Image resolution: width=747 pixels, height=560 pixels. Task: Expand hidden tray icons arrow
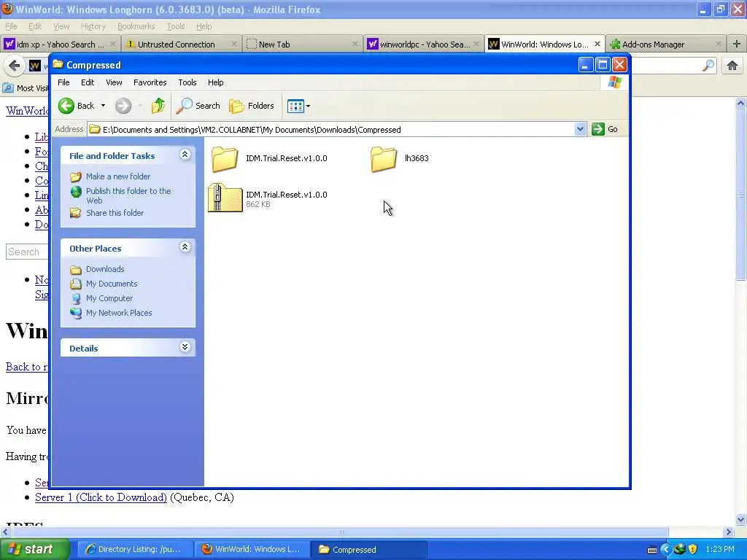[x=665, y=550]
